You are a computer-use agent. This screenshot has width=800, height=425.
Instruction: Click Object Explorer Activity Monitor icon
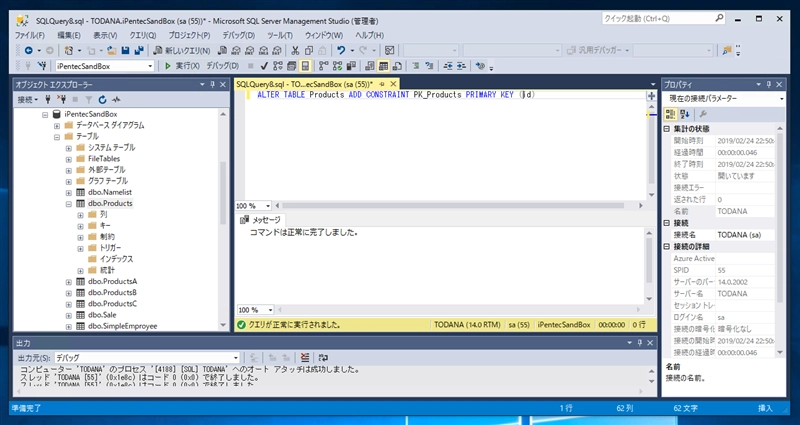tap(116, 99)
